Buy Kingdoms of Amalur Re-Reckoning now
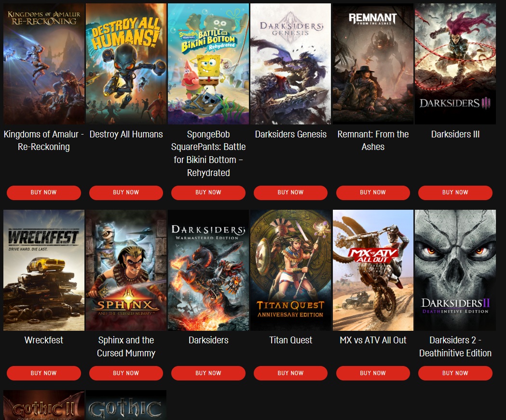Viewport: 506px width, 420px height. click(x=43, y=192)
